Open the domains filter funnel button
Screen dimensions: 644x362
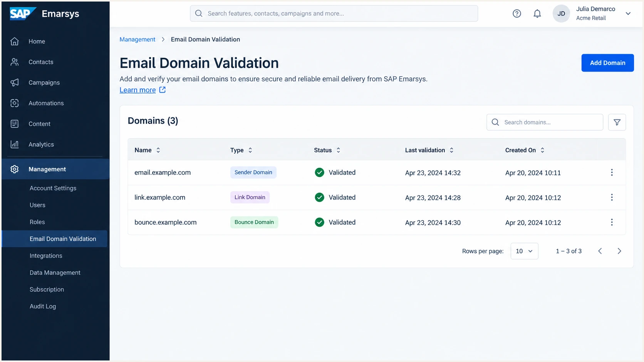pyautogui.click(x=617, y=122)
